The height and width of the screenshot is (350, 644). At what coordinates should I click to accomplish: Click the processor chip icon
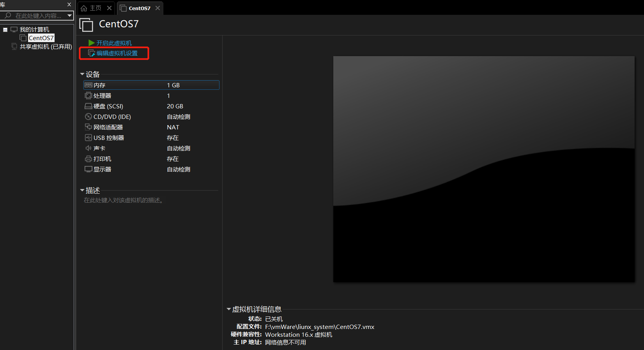88,95
